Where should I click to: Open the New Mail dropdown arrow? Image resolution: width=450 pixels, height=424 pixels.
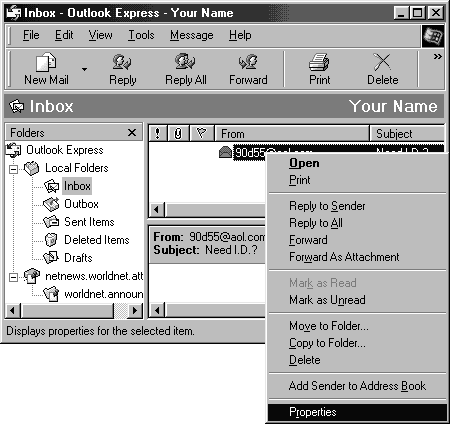(x=84, y=69)
